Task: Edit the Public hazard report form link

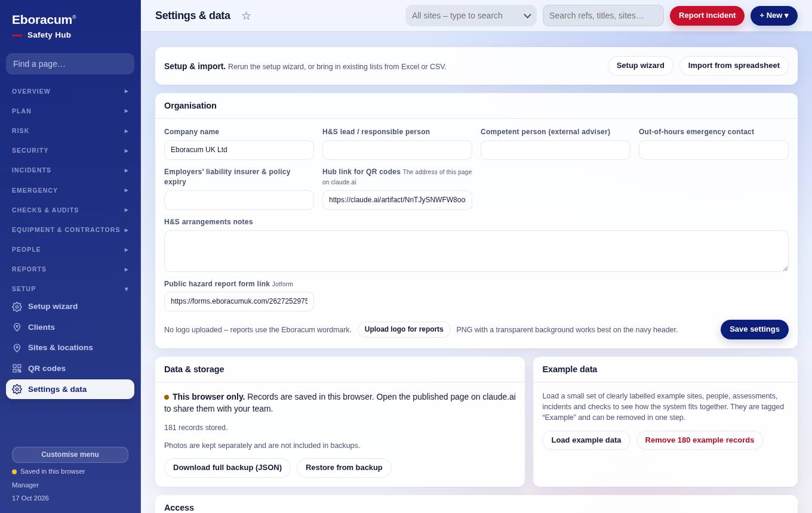Action: tap(239, 301)
